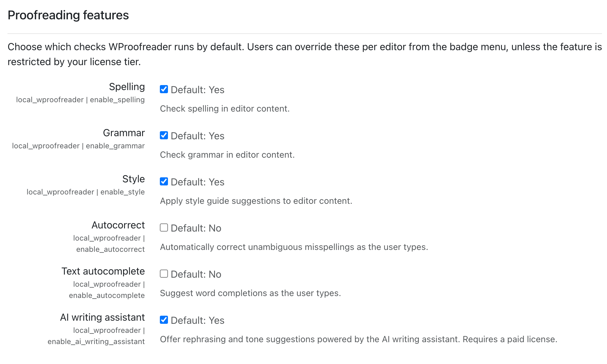
Task: Enable the Autocorrect checkbox
Action: (164, 228)
